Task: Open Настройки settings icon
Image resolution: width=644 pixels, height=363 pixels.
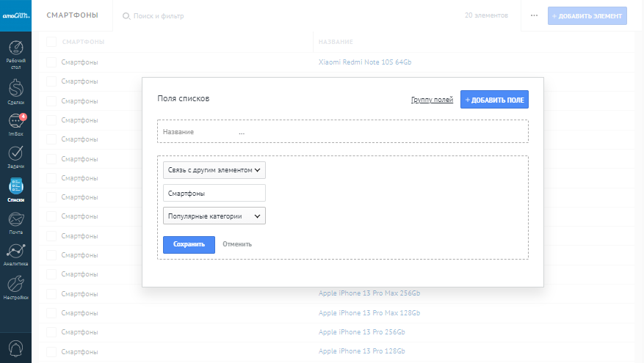Action: click(15, 285)
